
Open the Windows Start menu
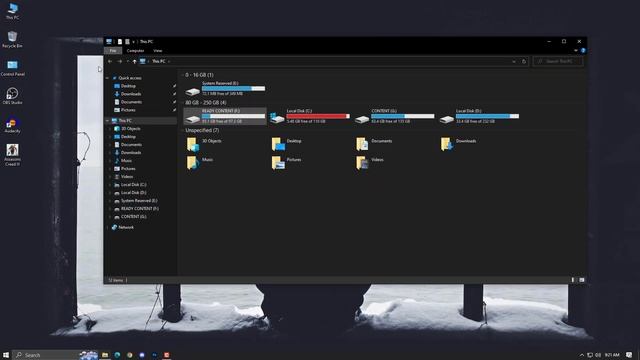(6, 355)
